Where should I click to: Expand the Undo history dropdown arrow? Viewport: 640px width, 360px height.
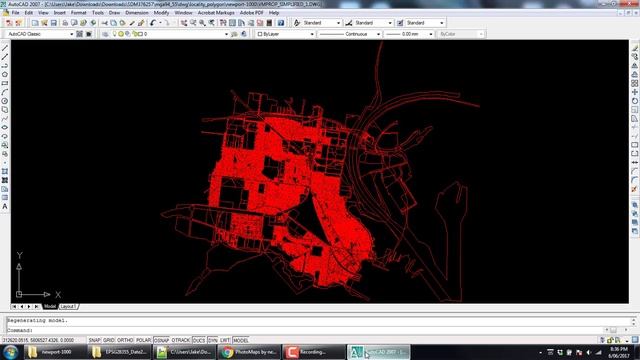[x=160, y=23]
